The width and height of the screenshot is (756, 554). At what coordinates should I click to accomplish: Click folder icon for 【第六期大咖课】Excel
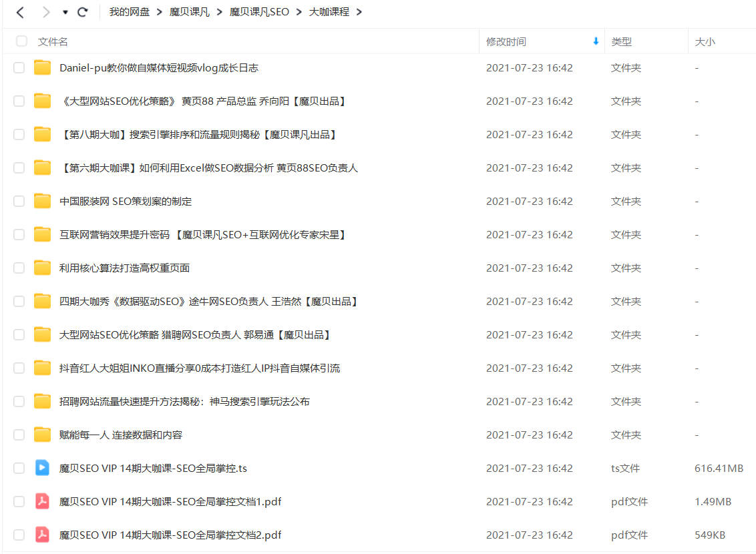(x=43, y=168)
